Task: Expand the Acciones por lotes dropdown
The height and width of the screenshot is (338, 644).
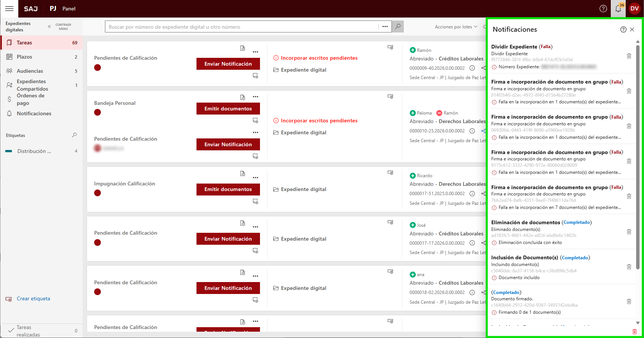Action: (456, 27)
